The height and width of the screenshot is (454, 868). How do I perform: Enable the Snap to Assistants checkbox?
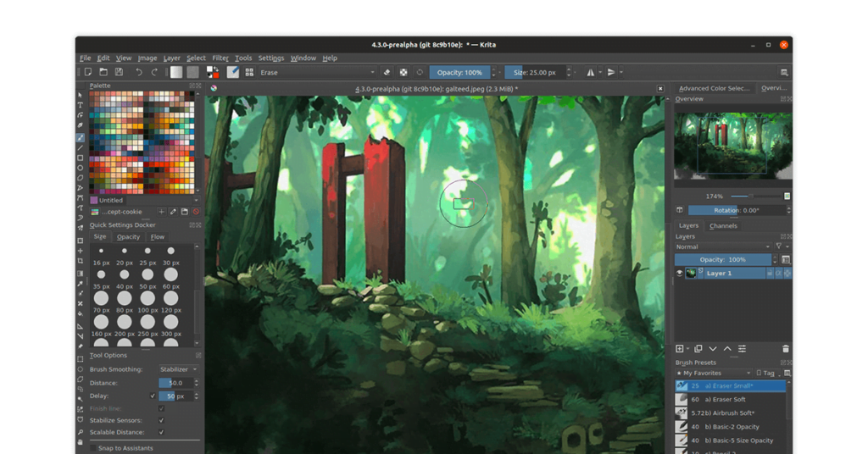pyautogui.click(x=93, y=448)
